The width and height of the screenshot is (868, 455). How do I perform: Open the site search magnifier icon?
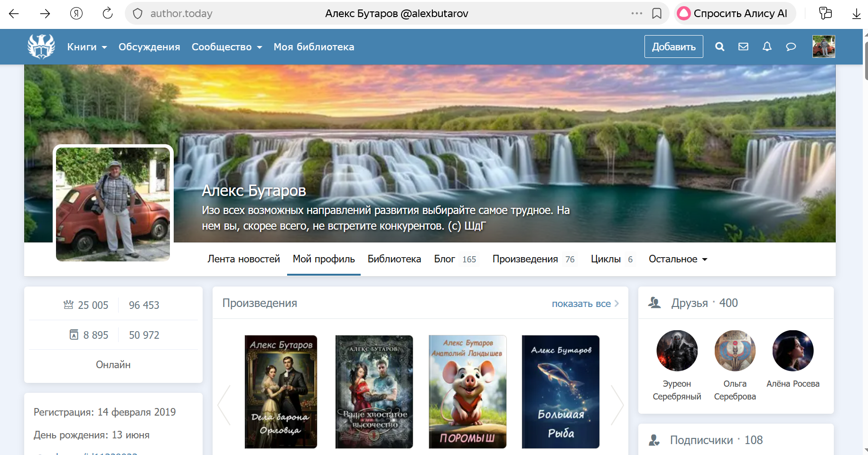[x=719, y=46]
